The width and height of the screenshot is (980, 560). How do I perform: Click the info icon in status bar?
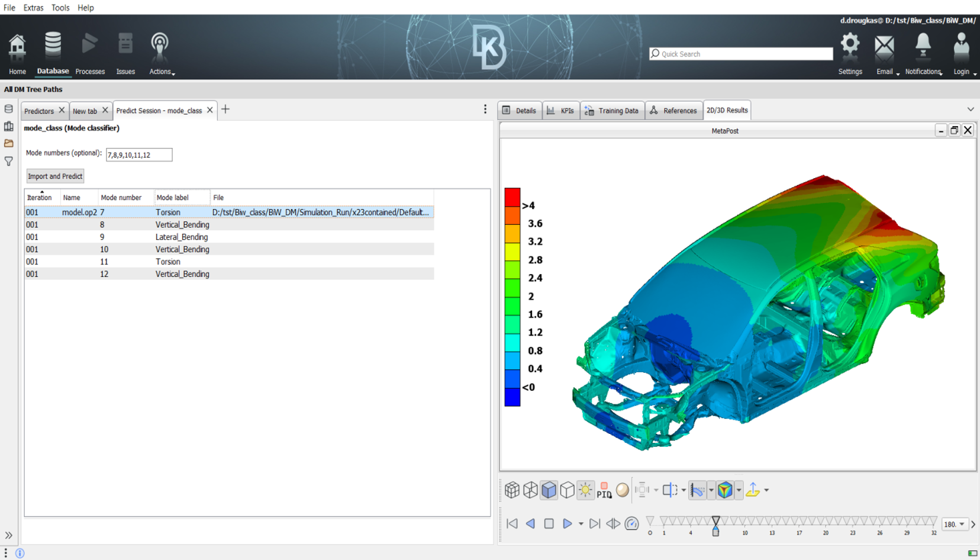click(x=20, y=553)
